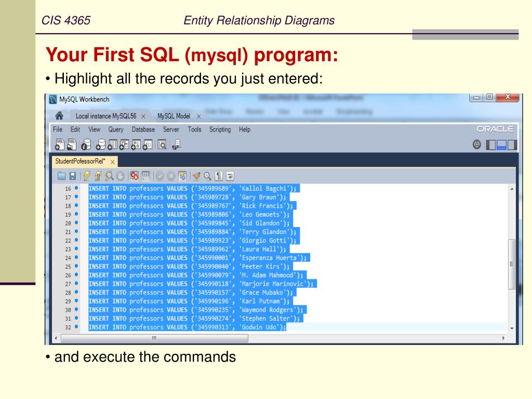This screenshot has width=532, height=399.
Task: Execute selected statements with lightning bolt
Action: point(87,176)
